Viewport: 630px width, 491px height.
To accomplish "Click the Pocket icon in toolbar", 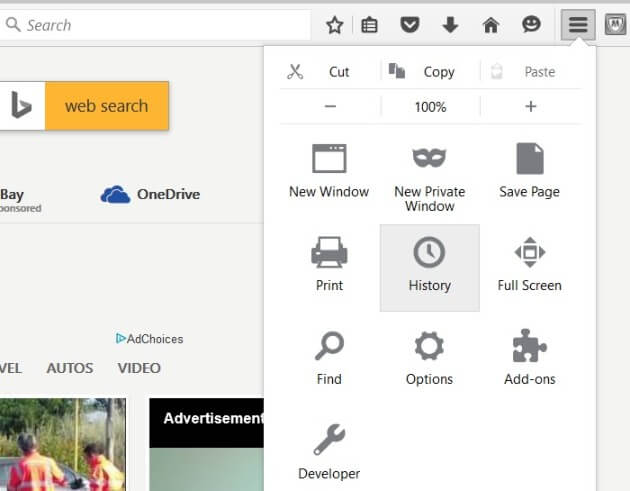I will 409,25.
